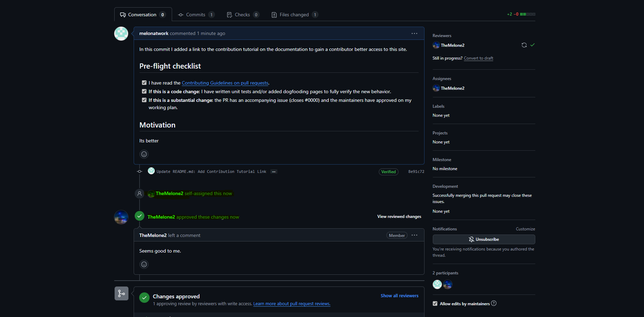The image size is (644, 317).
Task: Click first participant avatar under 2 participants
Action: (x=437, y=284)
